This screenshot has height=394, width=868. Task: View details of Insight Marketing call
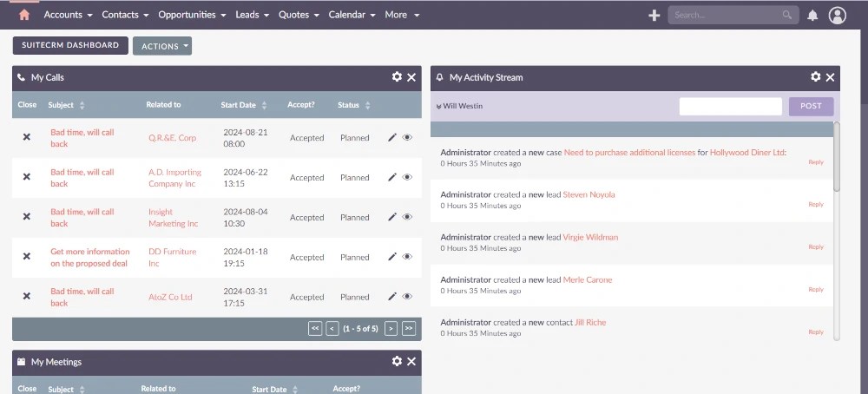pos(407,217)
